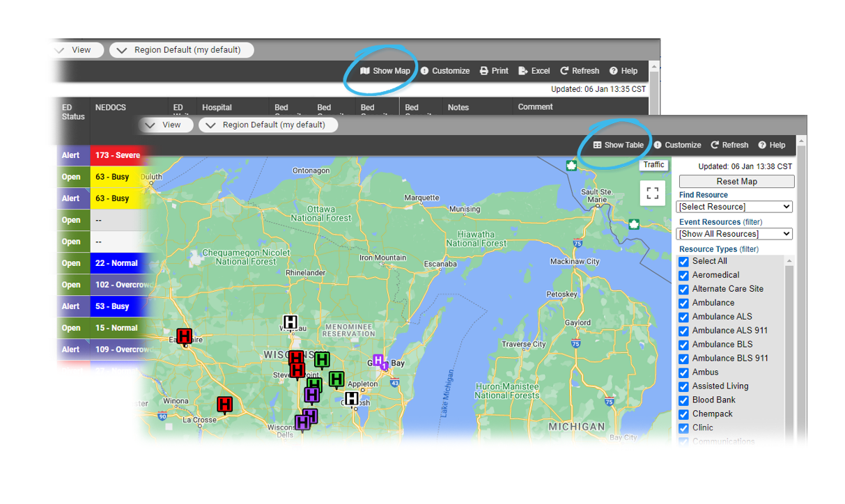Open the Show All Resources dropdown
The width and height of the screenshot is (845, 504).
point(734,234)
